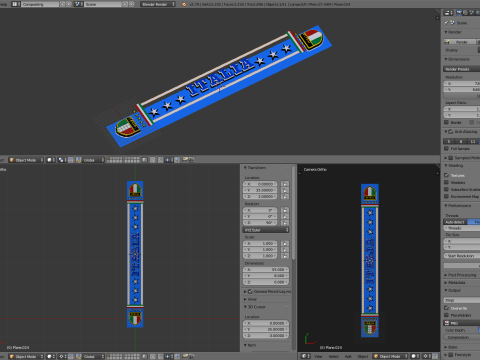The width and height of the screenshot is (480, 360).
Task: Open viewport shading selector in camera view header
Action: 415,356
